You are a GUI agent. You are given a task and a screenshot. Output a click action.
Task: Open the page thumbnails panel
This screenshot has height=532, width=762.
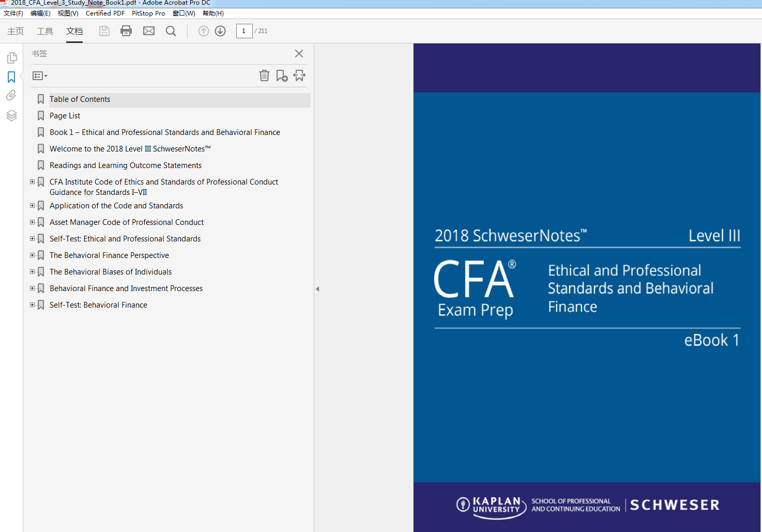coord(11,58)
